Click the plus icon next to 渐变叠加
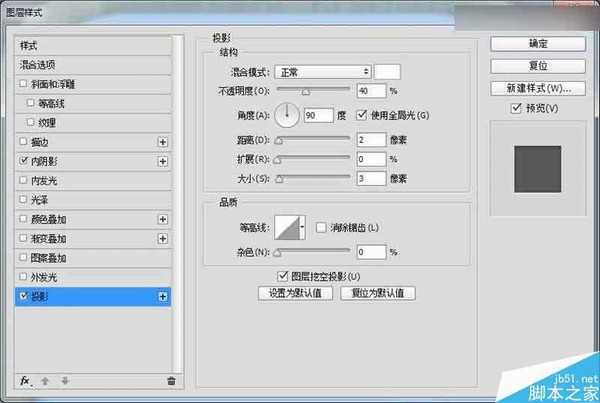Image resolution: width=600 pixels, height=403 pixels. click(163, 238)
